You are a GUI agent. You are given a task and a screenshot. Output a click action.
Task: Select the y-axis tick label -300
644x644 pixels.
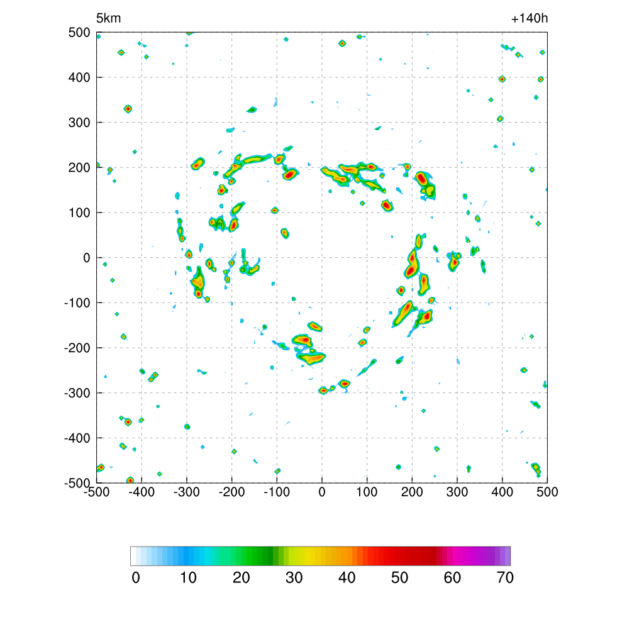pyautogui.click(x=77, y=393)
